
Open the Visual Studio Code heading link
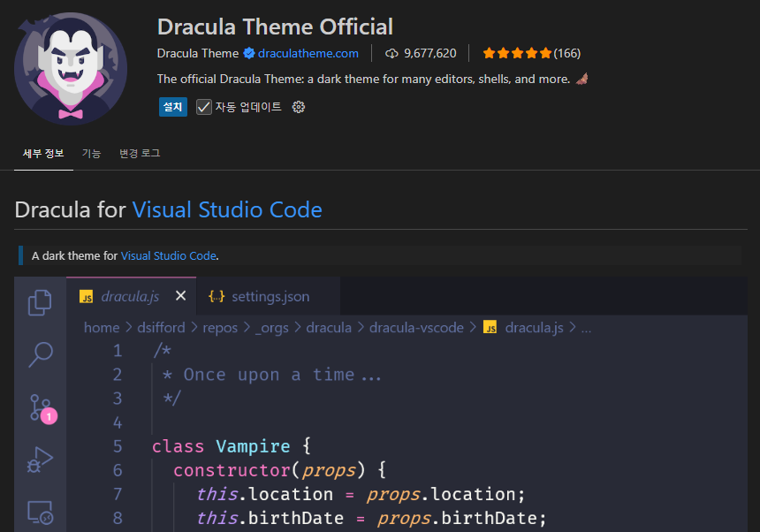coord(227,209)
